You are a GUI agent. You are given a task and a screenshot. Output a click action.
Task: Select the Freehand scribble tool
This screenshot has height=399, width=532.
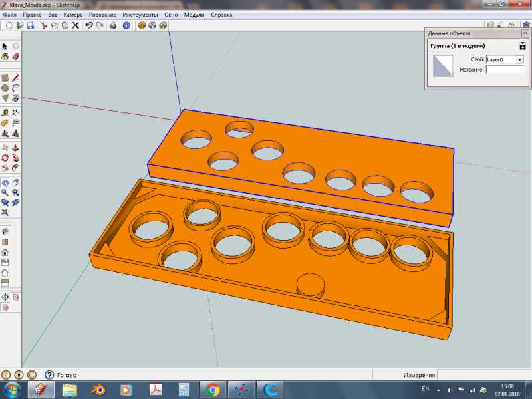(15, 98)
